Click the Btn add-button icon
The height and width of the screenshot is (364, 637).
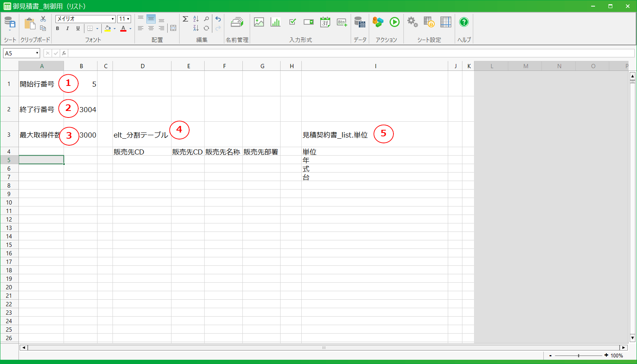pos(342,22)
